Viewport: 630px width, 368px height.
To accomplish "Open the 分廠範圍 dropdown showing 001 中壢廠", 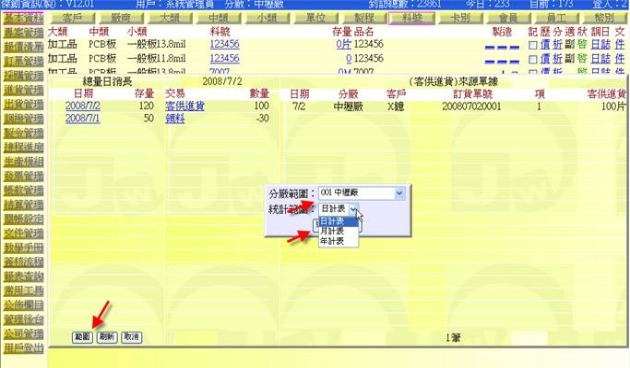I will pos(362,193).
